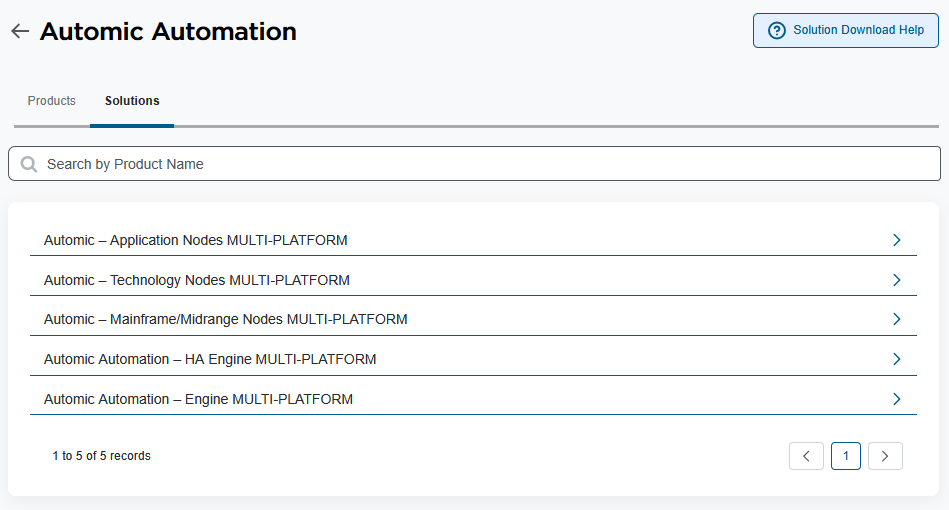The width and height of the screenshot is (949, 510).
Task: Expand Application Nodes row chevron
Action: tap(896, 240)
